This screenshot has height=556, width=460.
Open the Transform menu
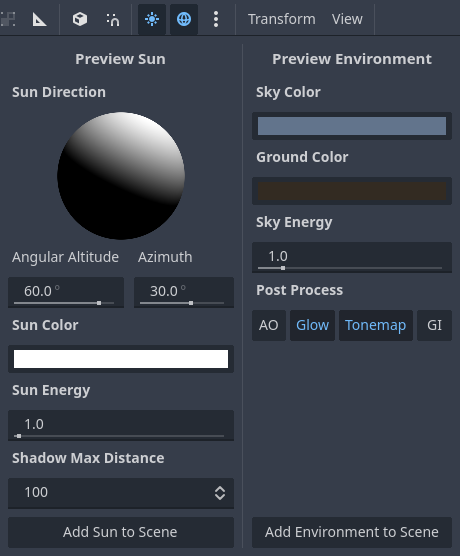pyautogui.click(x=282, y=19)
